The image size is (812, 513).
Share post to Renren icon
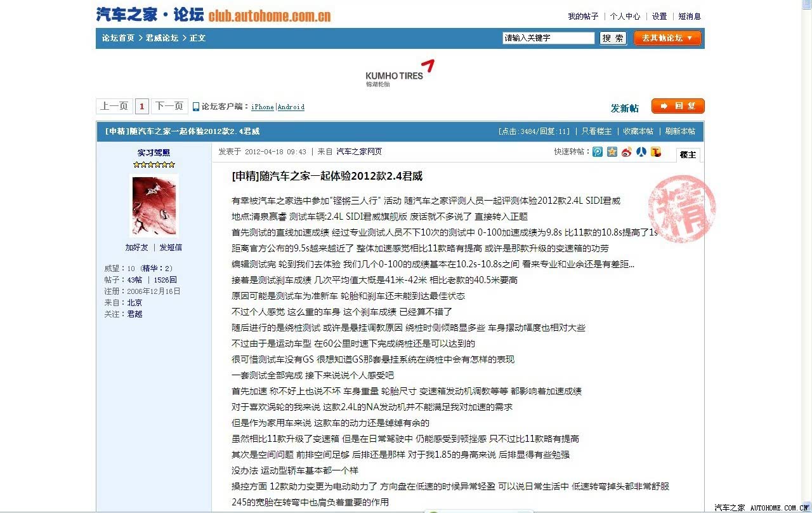pyautogui.click(x=641, y=152)
